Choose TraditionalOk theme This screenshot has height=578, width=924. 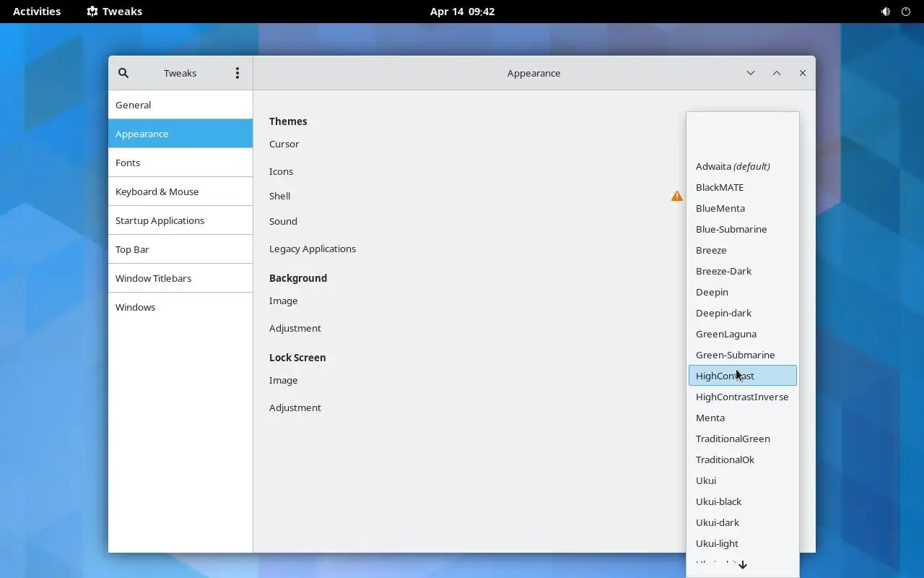point(743,460)
